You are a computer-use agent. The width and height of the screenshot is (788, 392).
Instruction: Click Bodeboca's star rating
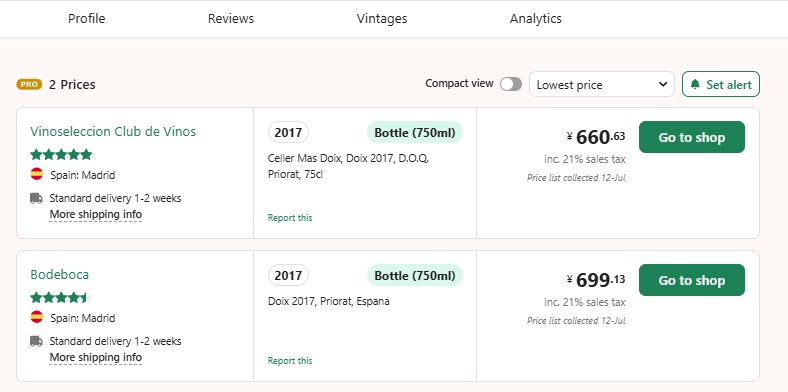click(61, 298)
